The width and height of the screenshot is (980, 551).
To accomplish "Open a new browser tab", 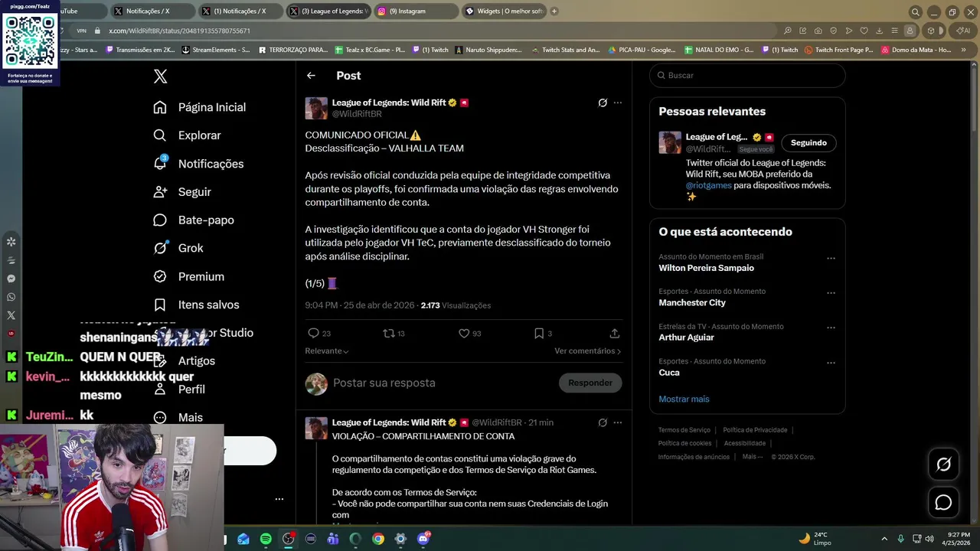I will click(554, 11).
